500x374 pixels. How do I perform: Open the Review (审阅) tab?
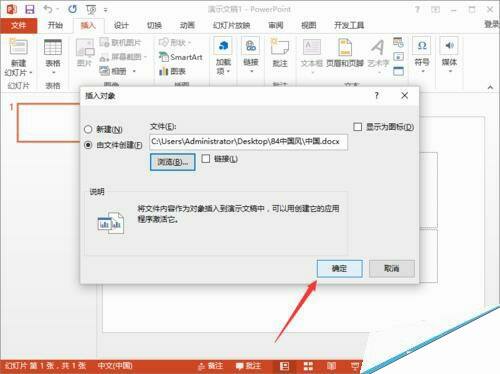pos(276,25)
